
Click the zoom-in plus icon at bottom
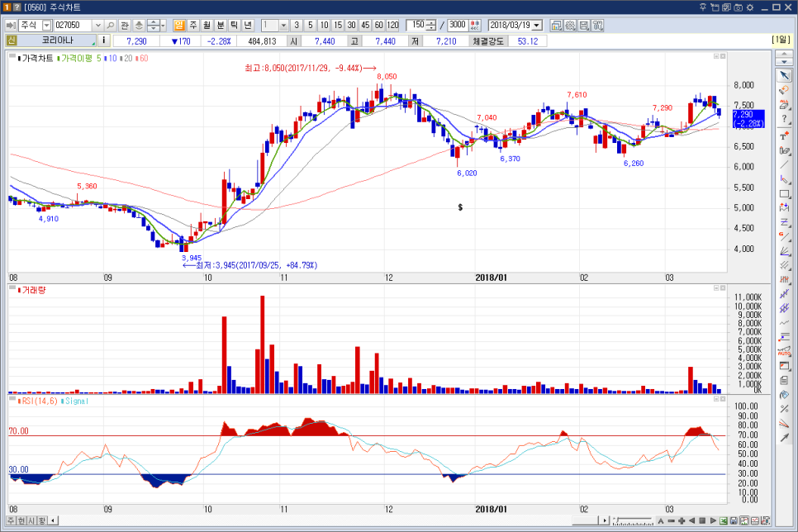tap(682, 520)
